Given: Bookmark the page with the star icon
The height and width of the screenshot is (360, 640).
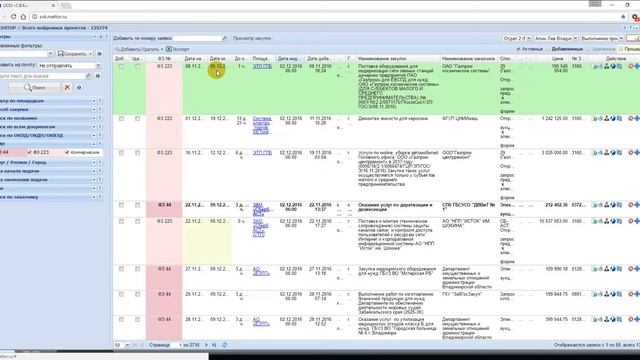Looking at the screenshot, I should click(x=623, y=17).
